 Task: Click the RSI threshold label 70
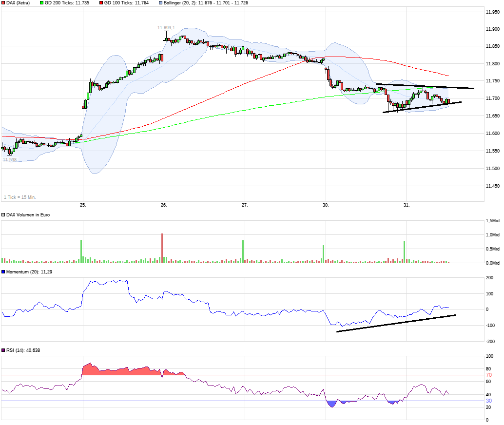point(489,375)
